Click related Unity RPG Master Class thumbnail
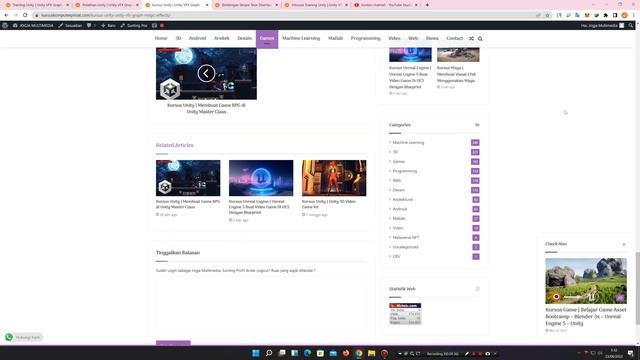This screenshot has width=640, height=360. tap(188, 178)
